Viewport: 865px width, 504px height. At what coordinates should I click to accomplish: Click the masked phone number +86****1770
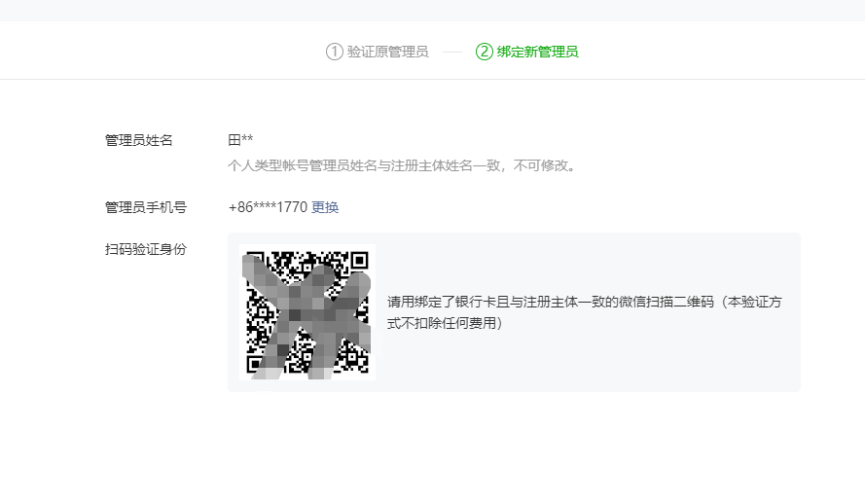click(268, 207)
